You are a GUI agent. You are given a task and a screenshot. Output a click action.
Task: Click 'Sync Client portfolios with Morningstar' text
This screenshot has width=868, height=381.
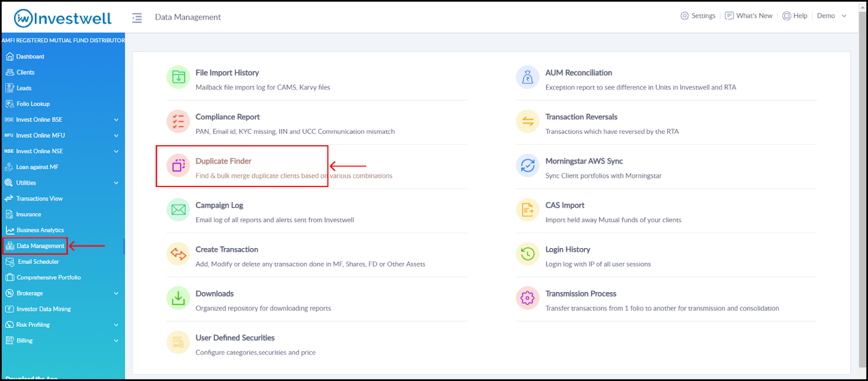point(604,176)
